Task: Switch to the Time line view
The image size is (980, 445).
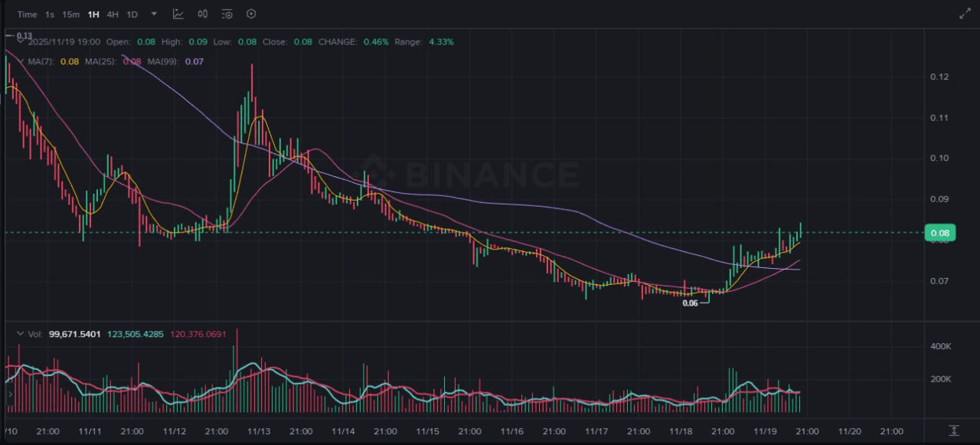Action: pos(27,15)
